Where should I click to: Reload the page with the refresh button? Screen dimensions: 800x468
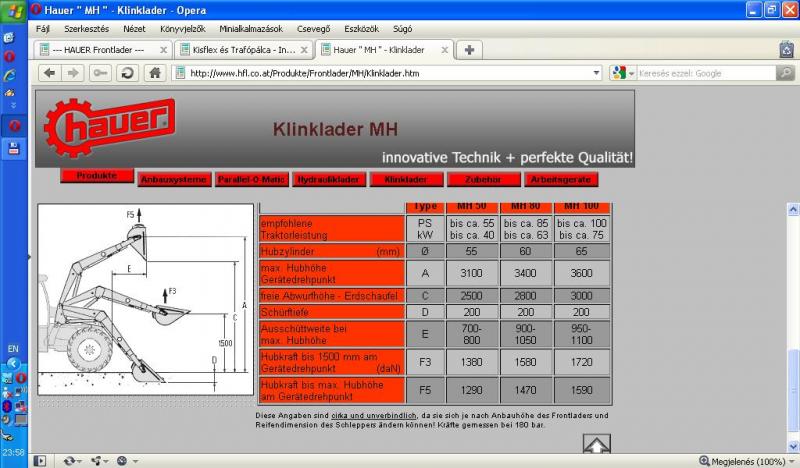127,73
